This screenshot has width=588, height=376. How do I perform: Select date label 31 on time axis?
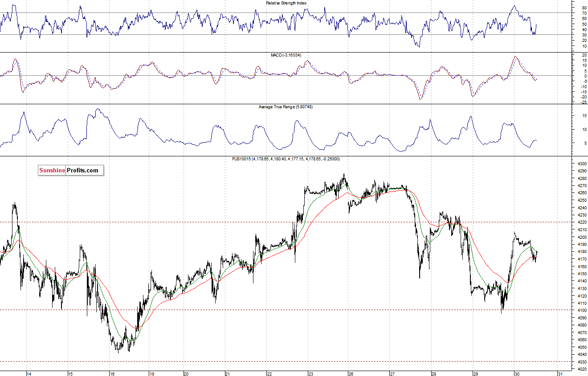(x=560, y=374)
